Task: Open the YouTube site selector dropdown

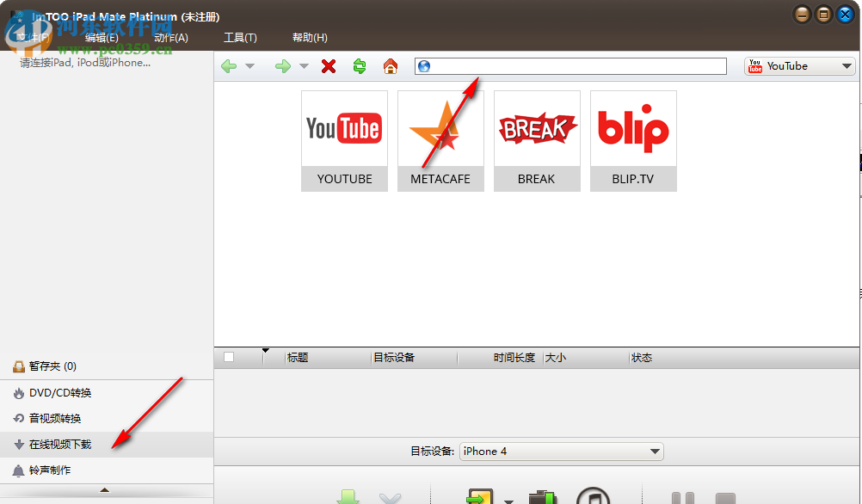Action: click(x=799, y=66)
